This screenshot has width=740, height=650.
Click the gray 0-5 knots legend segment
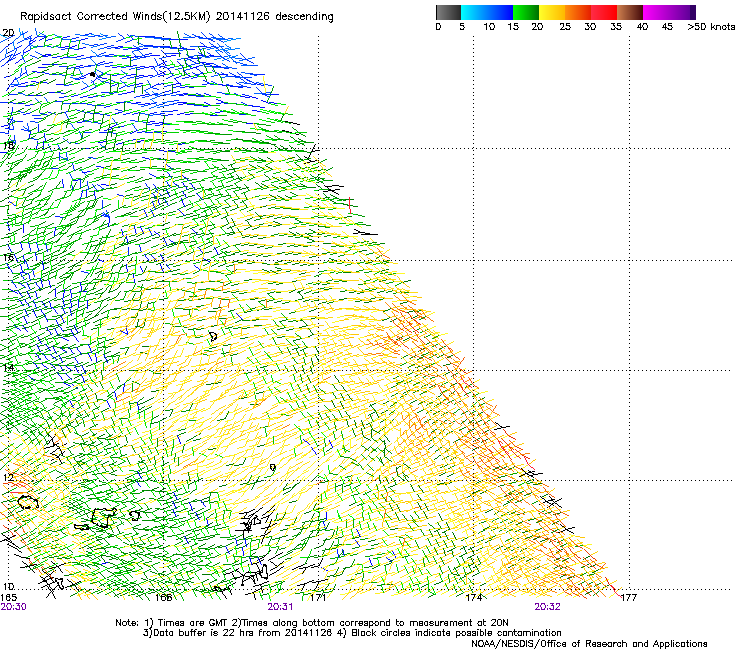[448, 12]
